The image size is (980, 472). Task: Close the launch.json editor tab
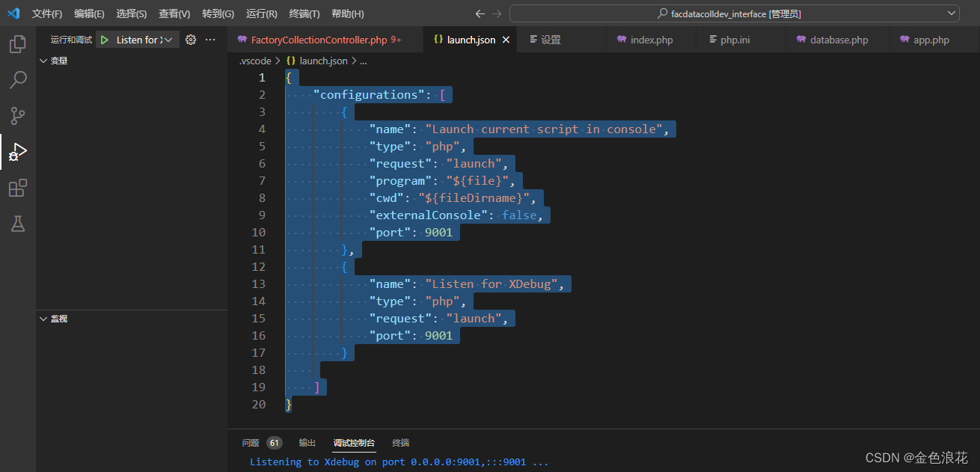pos(504,39)
